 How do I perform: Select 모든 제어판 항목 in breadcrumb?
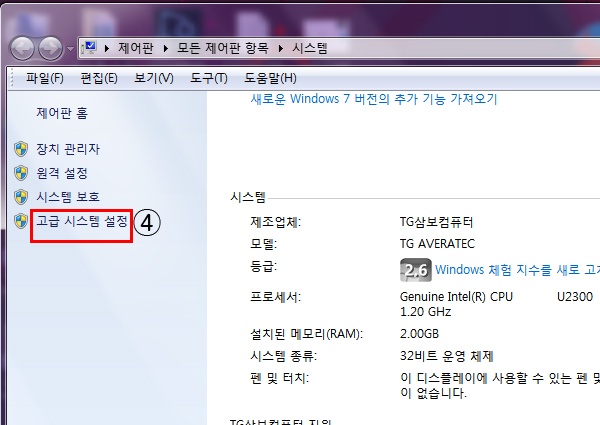pyautogui.click(x=223, y=48)
